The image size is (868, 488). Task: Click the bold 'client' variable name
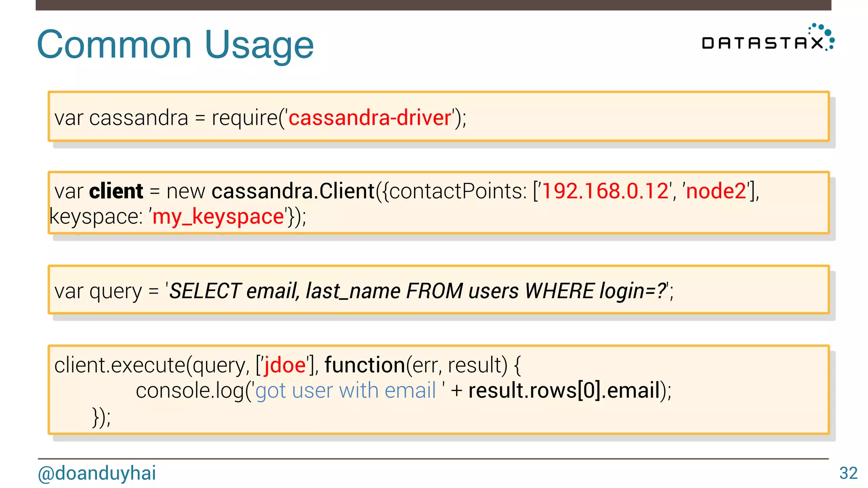116,191
